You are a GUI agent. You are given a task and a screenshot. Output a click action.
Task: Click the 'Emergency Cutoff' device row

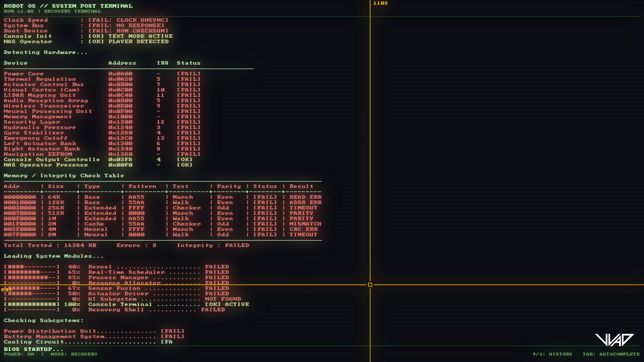point(102,138)
